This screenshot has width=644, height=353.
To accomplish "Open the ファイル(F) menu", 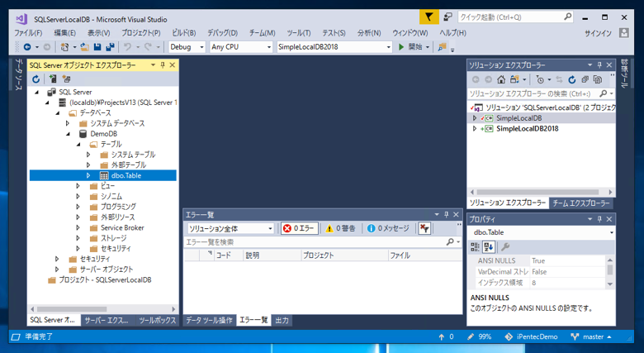I will (x=28, y=33).
